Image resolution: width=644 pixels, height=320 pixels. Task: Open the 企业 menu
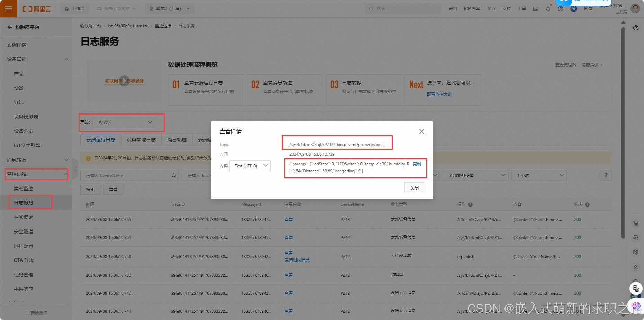click(x=491, y=9)
